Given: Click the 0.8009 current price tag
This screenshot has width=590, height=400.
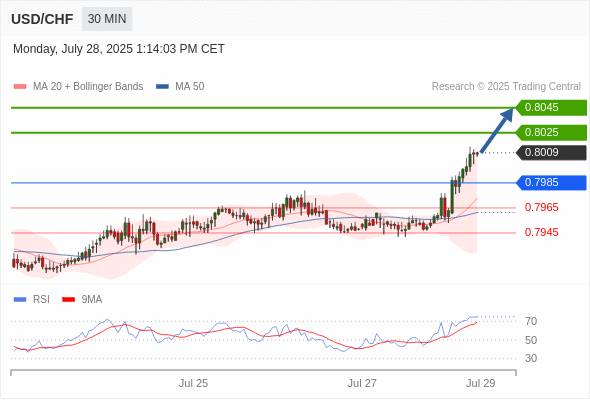Looking at the screenshot, I should [551, 152].
